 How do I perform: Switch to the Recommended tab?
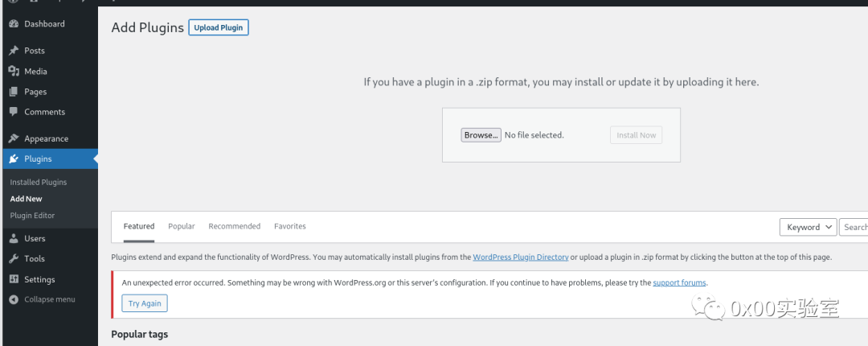(x=234, y=226)
